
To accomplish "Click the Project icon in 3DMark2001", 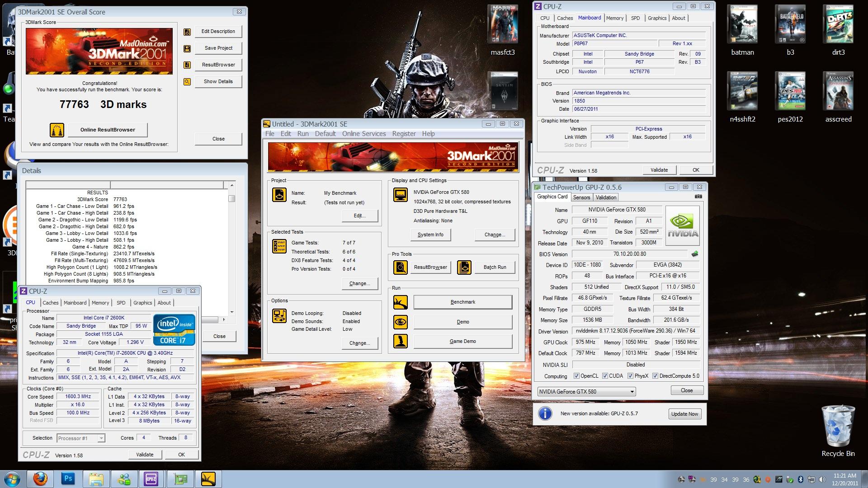I will click(279, 195).
